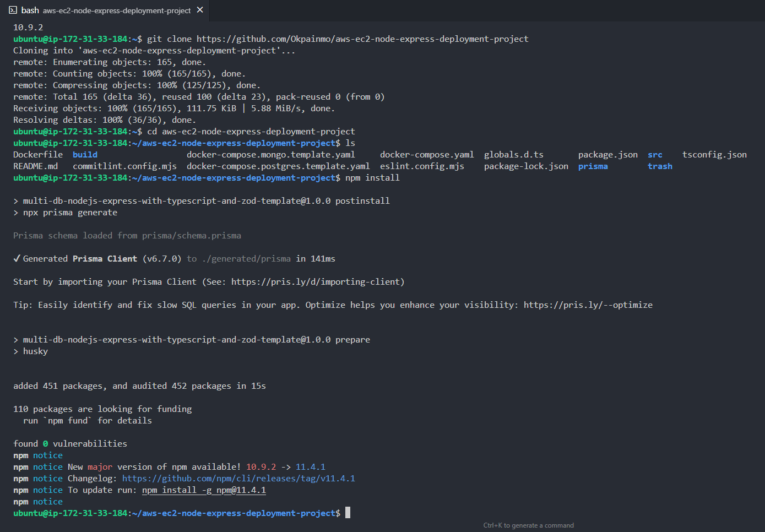Click the terminal icon in the bash tab
Viewport: 765px width, 532px height.
coord(13,10)
